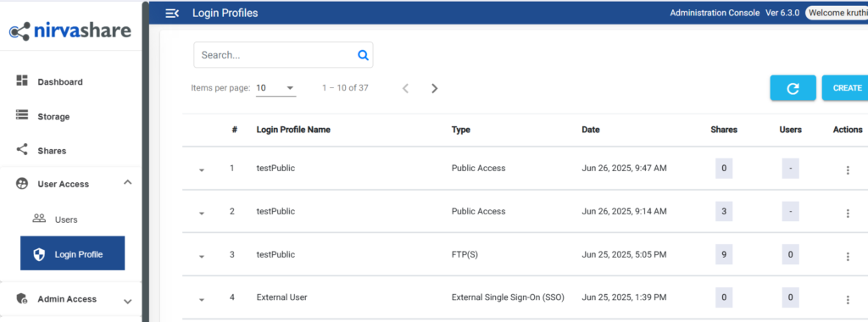Click shares count 3 for row 2
The height and width of the screenshot is (322, 868).
tap(724, 211)
